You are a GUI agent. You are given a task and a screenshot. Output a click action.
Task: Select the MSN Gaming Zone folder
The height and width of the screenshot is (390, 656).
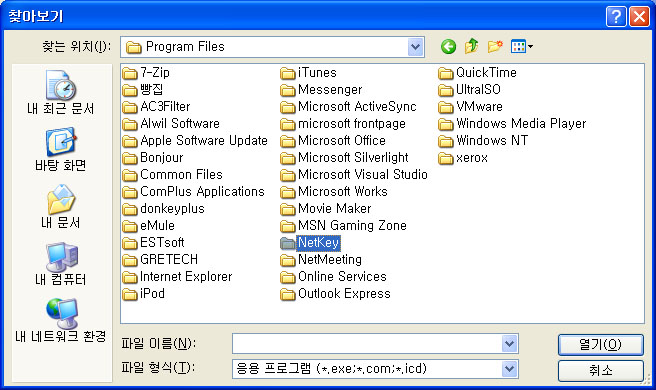(x=344, y=226)
